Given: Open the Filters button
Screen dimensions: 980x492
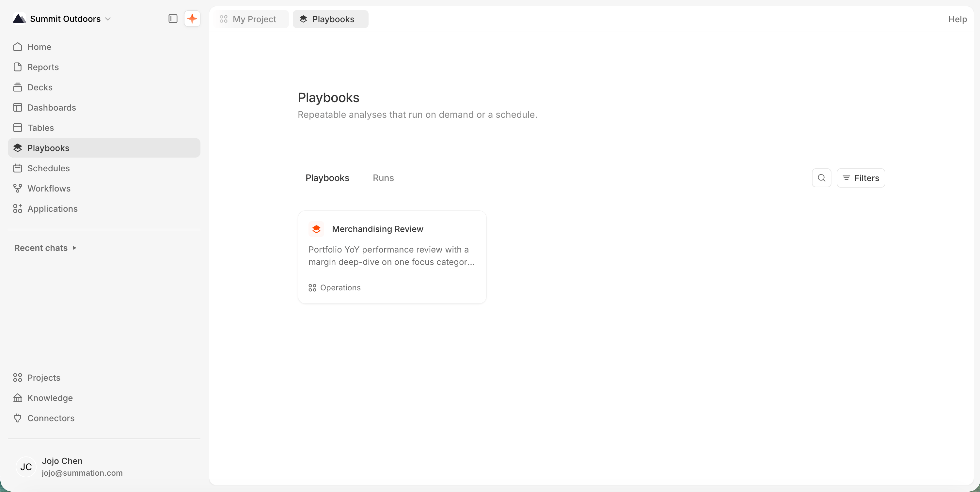Looking at the screenshot, I should 861,178.
